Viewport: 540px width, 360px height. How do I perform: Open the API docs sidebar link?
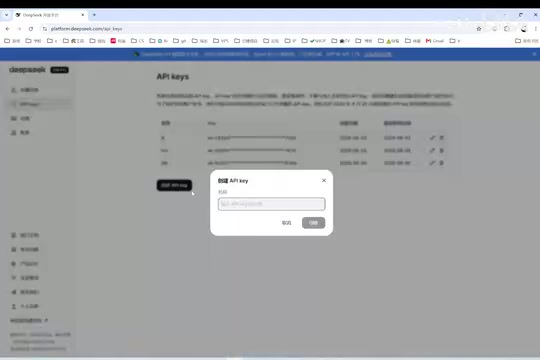coord(25,235)
